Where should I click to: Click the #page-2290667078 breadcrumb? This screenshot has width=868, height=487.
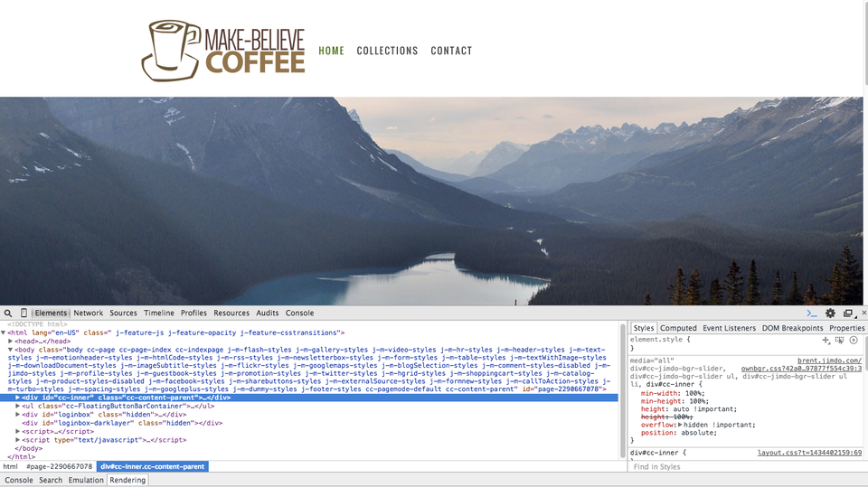pos(60,466)
